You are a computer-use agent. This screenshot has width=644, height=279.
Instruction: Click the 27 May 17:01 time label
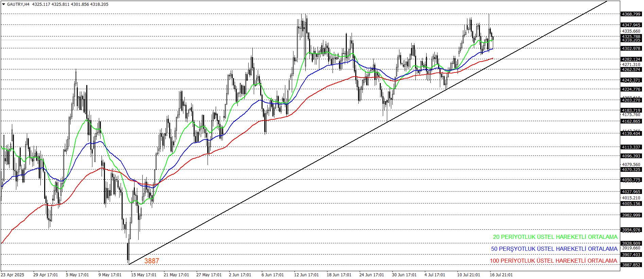pyautogui.click(x=209, y=275)
